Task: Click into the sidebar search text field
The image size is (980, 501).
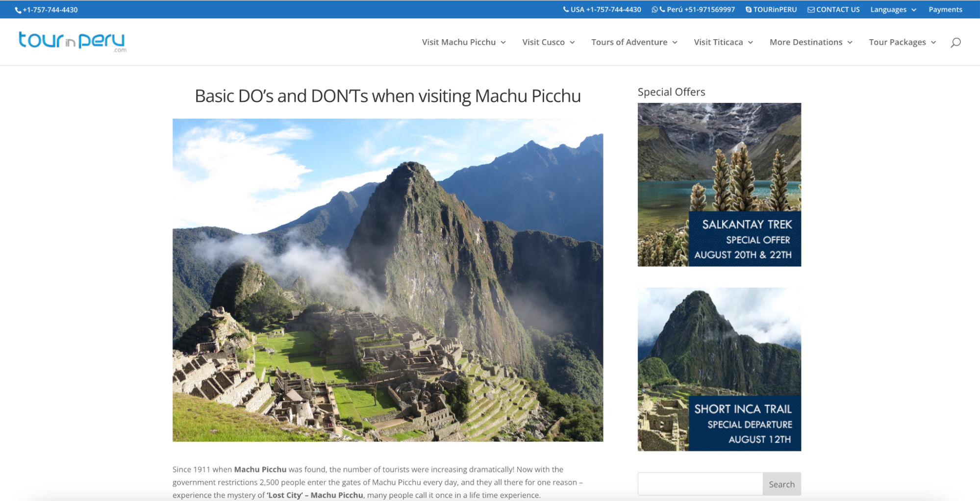Action: click(x=700, y=484)
